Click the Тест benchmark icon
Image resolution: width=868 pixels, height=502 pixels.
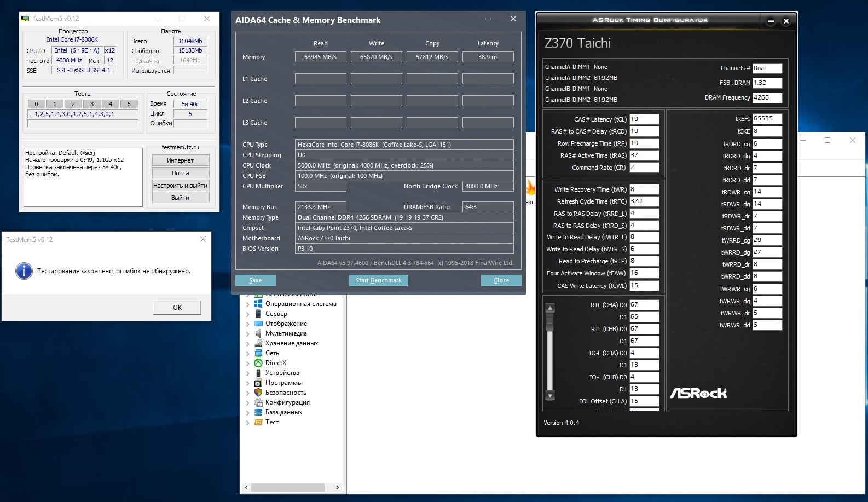click(x=258, y=422)
